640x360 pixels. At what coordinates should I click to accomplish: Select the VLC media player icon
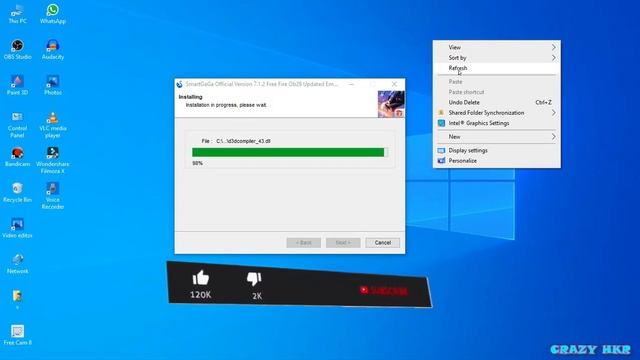click(53, 124)
